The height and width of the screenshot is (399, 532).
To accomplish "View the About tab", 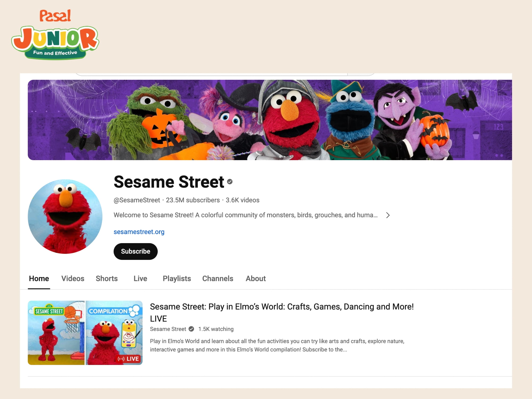I will 256,279.
